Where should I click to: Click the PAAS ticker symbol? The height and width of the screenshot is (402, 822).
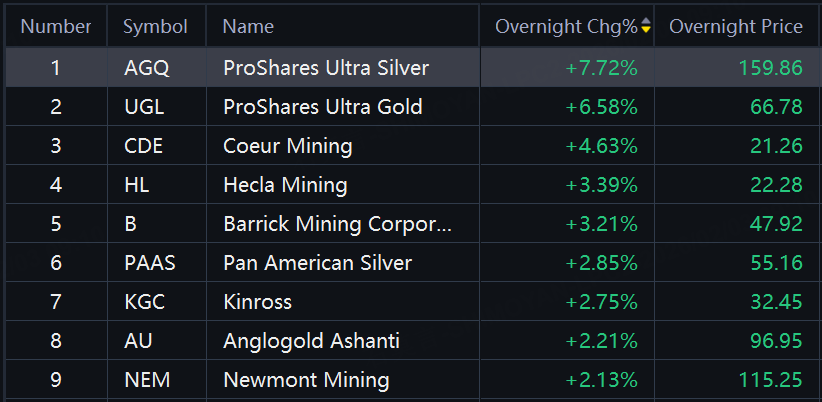click(x=148, y=263)
